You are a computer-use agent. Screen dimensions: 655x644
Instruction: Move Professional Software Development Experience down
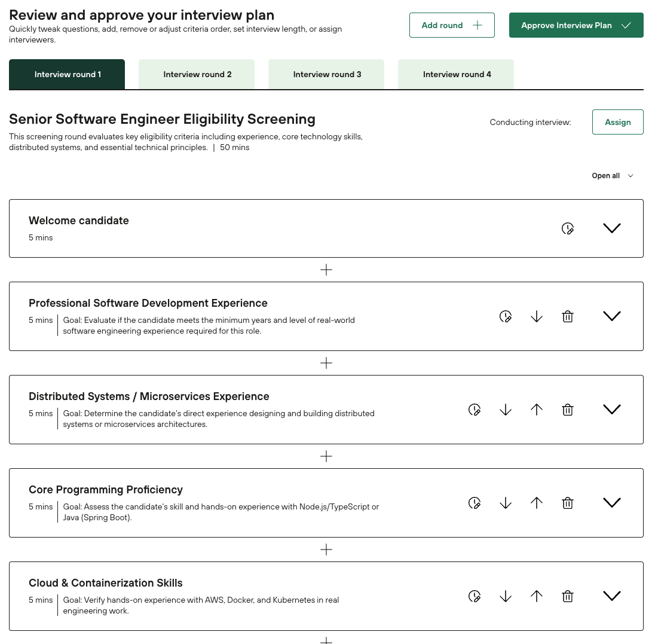(x=537, y=316)
